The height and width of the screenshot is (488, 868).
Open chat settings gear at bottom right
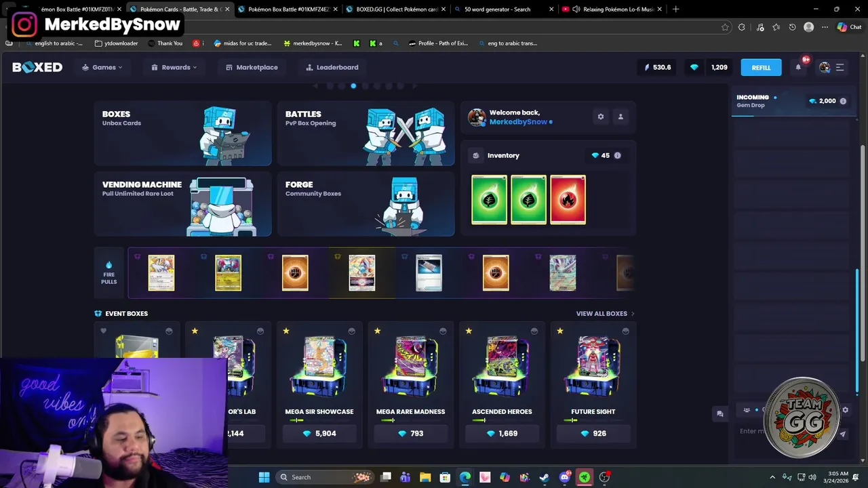845,410
